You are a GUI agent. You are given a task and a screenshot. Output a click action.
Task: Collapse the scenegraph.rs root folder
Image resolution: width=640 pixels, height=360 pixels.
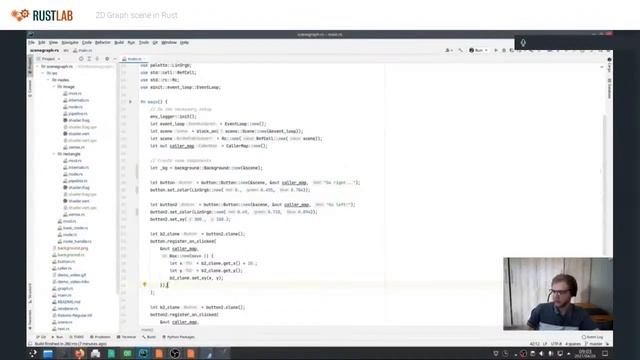(38, 66)
